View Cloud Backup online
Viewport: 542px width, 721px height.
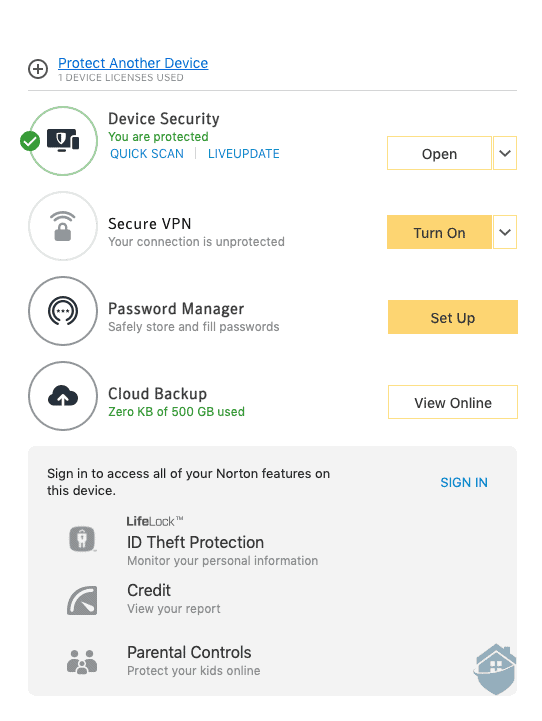(453, 402)
